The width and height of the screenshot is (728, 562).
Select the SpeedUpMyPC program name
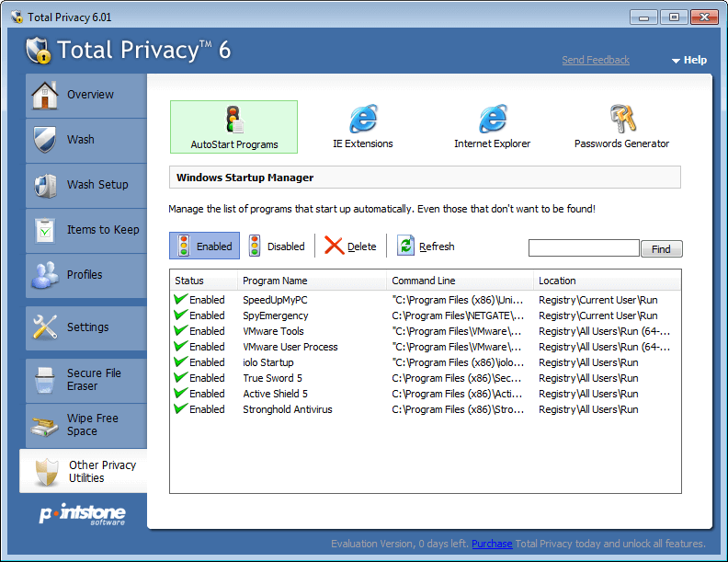point(275,300)
